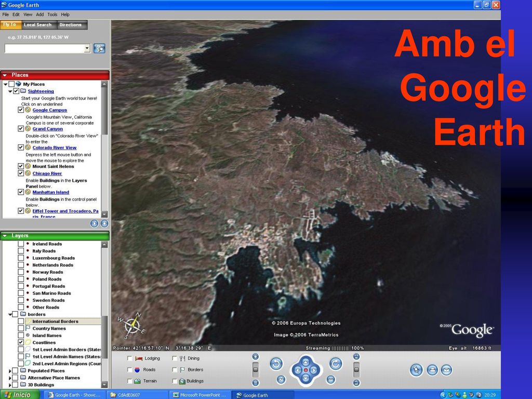Open the Fly To location dropdown
The width and height of the screenshot is (532, 399).
pos(87,48)
